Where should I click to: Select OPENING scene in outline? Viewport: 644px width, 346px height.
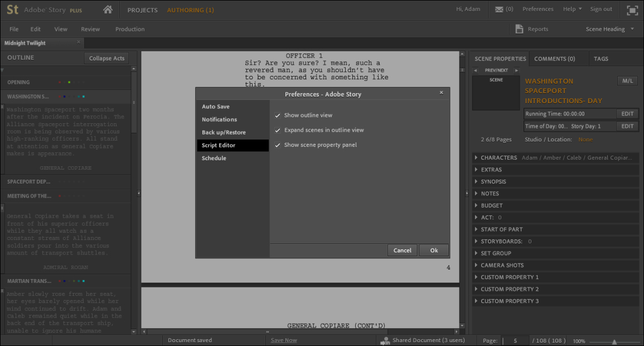tap(66, 82)
